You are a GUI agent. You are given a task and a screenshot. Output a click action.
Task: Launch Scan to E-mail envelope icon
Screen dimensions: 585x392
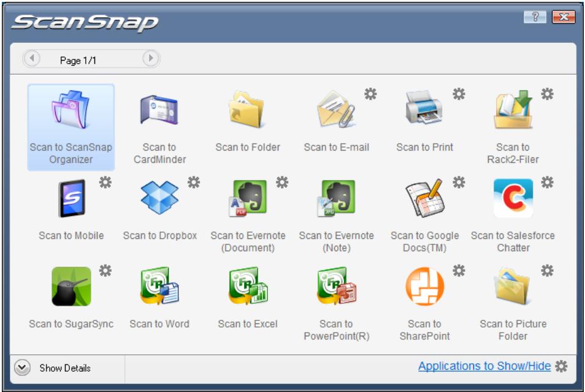coord(336,110)
